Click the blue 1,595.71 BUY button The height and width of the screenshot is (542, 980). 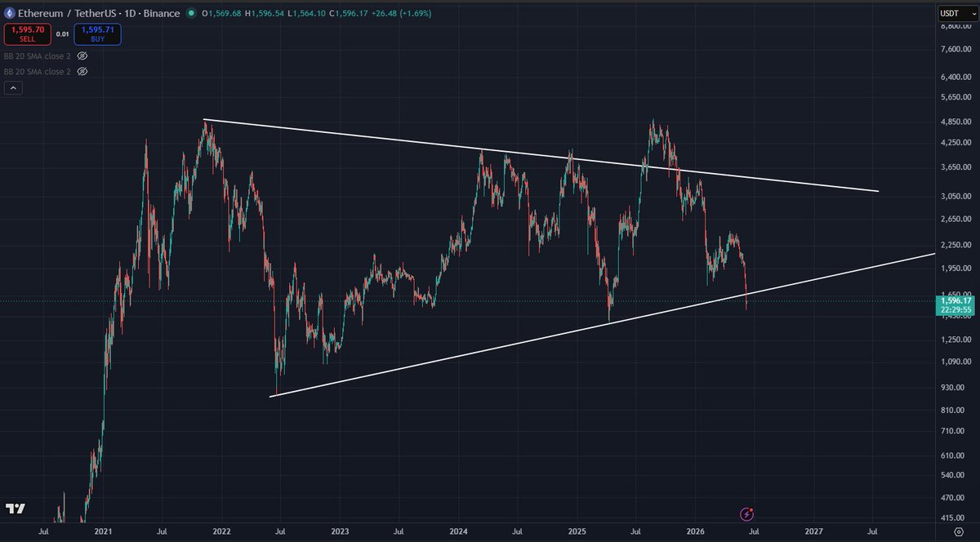97,33
